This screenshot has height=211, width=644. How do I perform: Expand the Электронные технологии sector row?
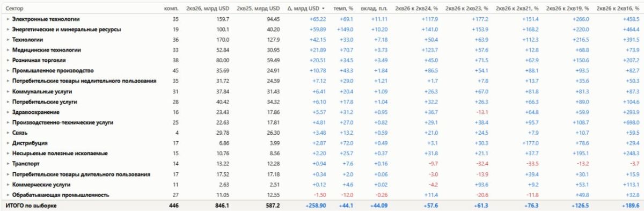pyautogui.click(x=8, y=19)
